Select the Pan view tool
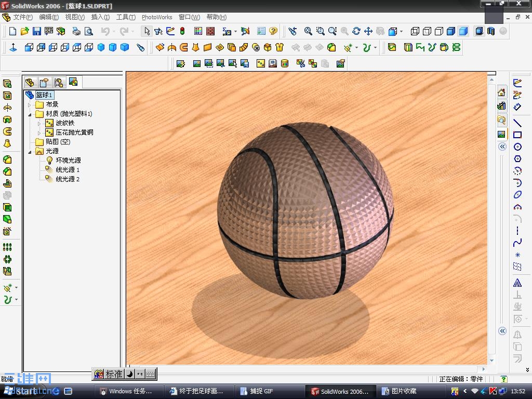 [368, 31]
